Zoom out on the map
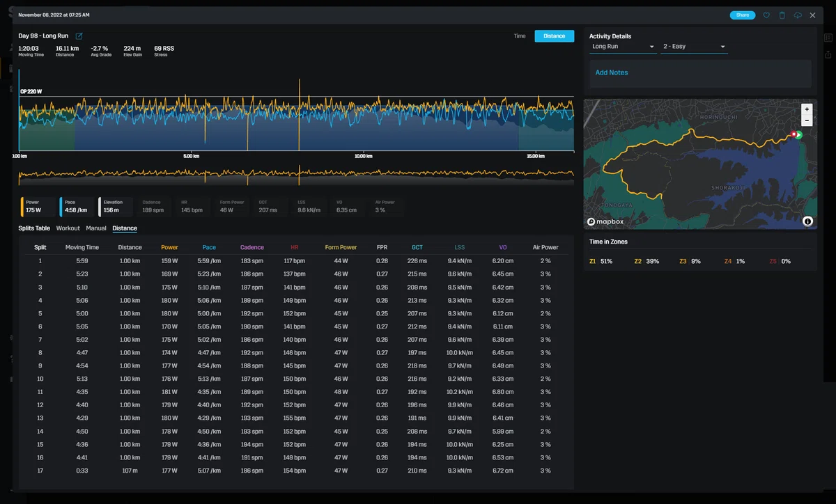This screenshot has height=504, width=836. (x=807, y=120)
